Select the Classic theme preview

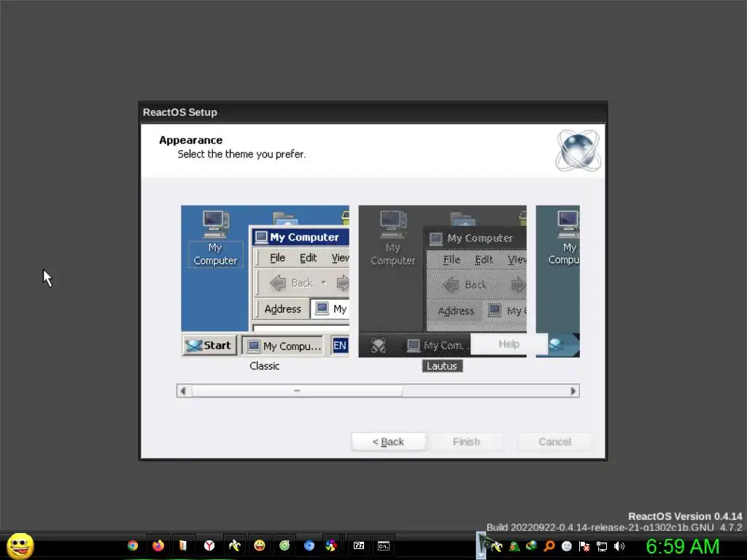click(265, 281)
